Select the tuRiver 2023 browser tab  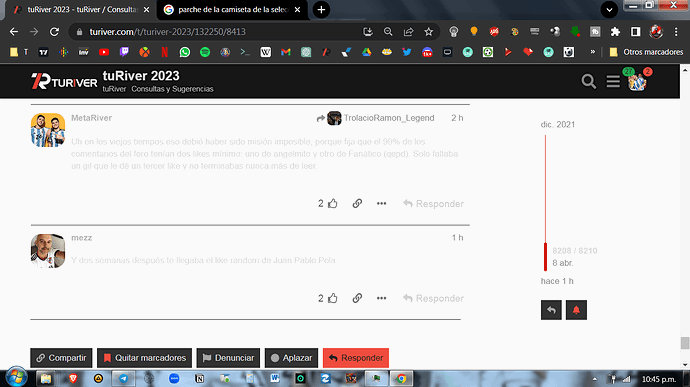pos(81,10)
